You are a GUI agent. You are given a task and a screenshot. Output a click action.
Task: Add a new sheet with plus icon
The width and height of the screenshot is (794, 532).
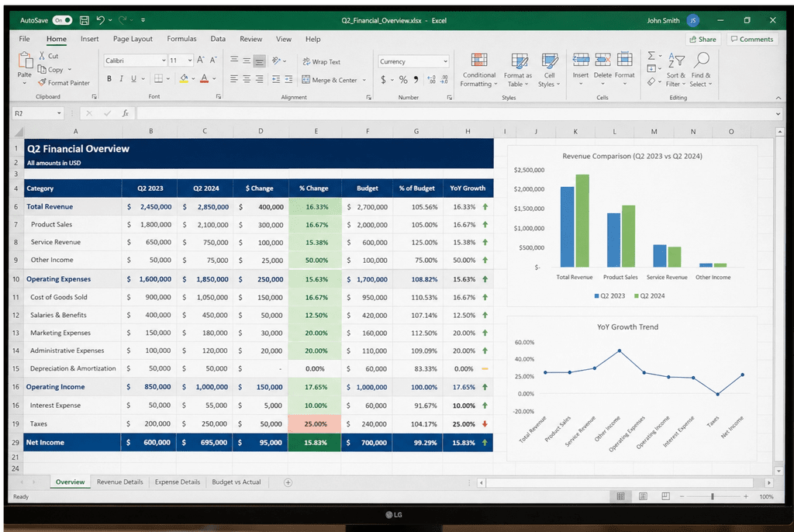tap(288, 482)
